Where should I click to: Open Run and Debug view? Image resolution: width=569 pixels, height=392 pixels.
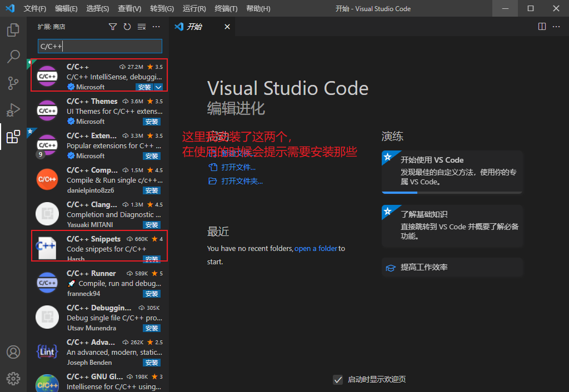13,110
